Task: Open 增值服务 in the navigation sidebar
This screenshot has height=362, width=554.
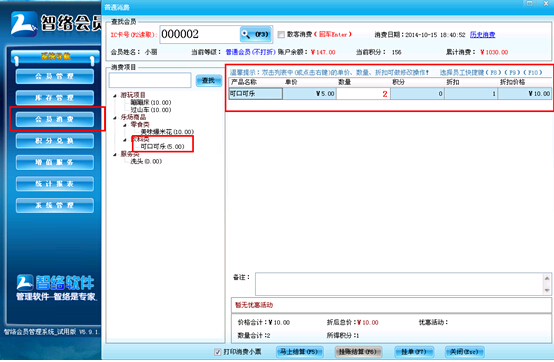Action: [55, 162]
